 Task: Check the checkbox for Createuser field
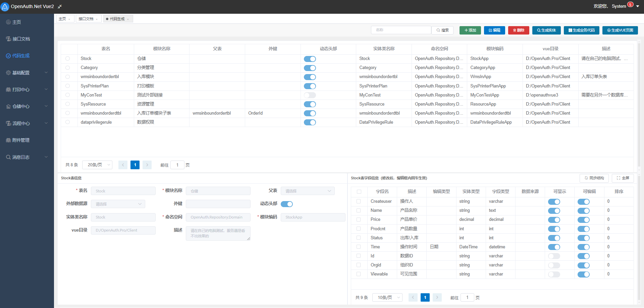coord(359,201)
